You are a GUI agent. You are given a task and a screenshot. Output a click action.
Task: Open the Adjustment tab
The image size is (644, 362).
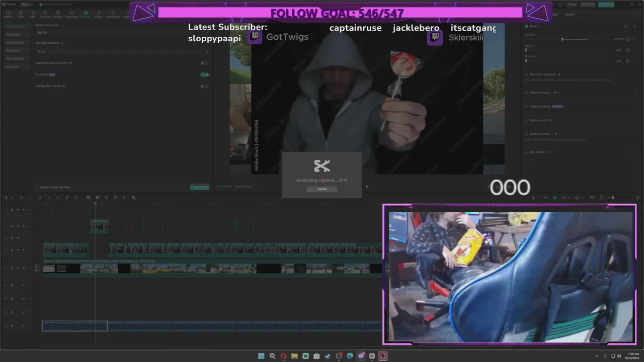(x=113, y=14)
